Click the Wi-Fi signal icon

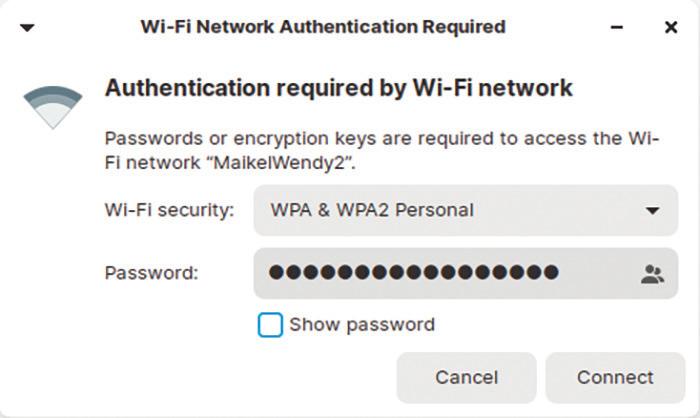[x=53, y=107]
